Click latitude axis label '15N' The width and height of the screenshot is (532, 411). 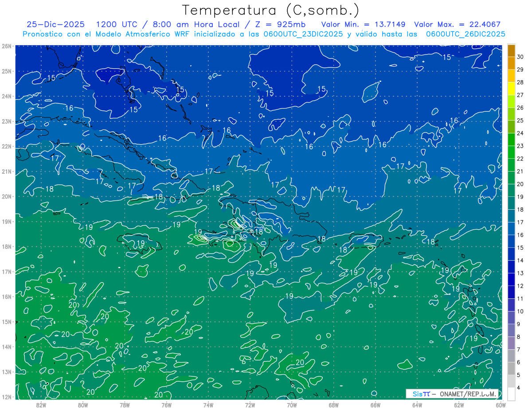coord(6,321)
